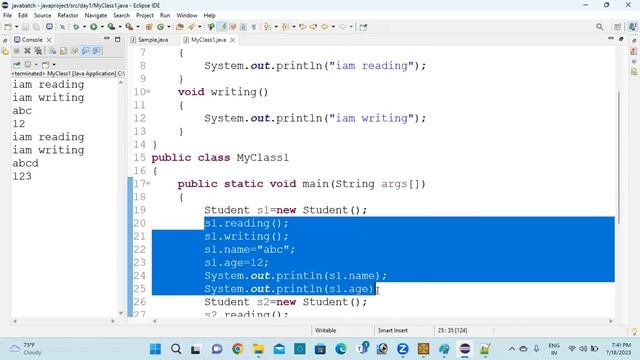Toggle Console Scroll Lock
The height and width of the screenshot is (360, 640).
tap(63, 51)
